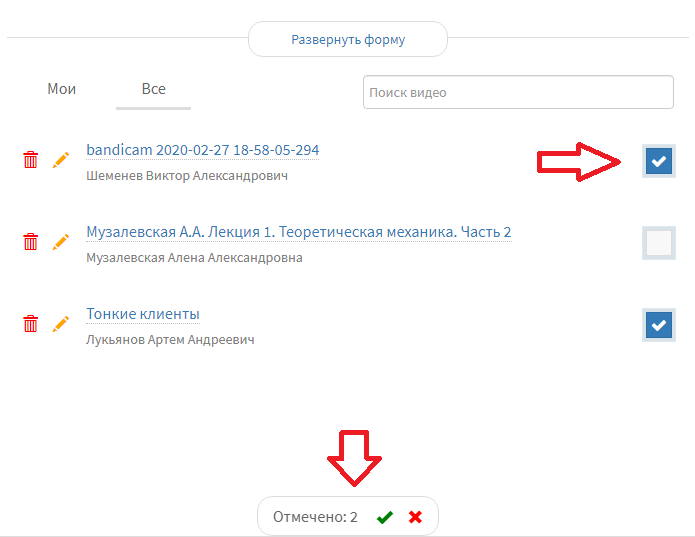This screenshot has width=695, height=537.
Task: Open the bandicam 2020-02-27 18-58-05-294 link
Action: pyautogui.click(x=203, y=150)
